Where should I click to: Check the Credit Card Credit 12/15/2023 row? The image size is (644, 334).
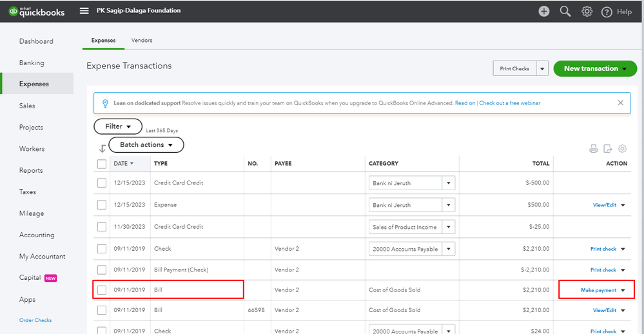pyautogui.click(x=102, y=183)
